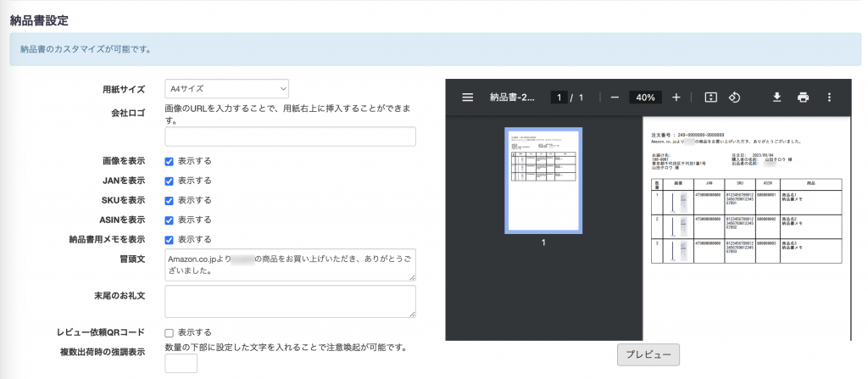This screenshot has height=379, width=868.
Task: Click the プレビュー button
Action: click(648, 354)
